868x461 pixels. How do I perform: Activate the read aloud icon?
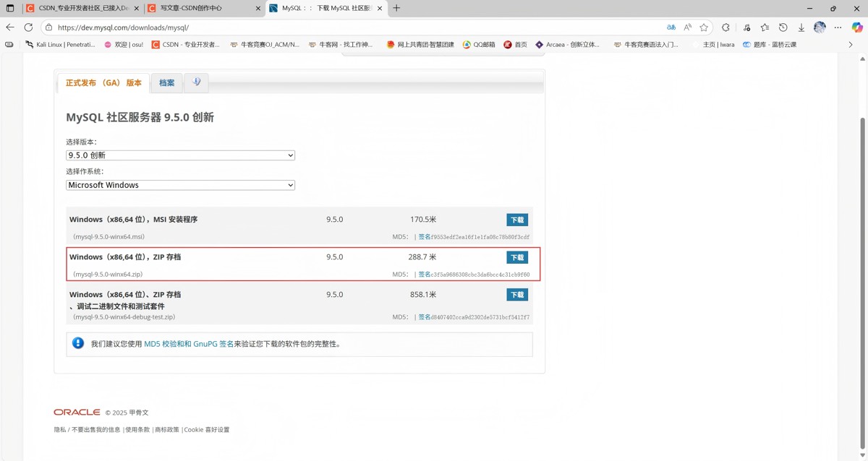coord(687,27)
